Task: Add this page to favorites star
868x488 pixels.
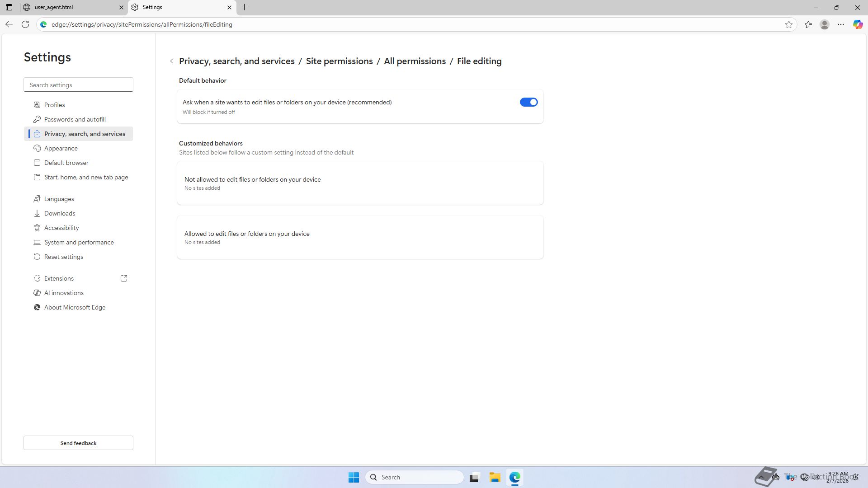Action: pos(788,24)
